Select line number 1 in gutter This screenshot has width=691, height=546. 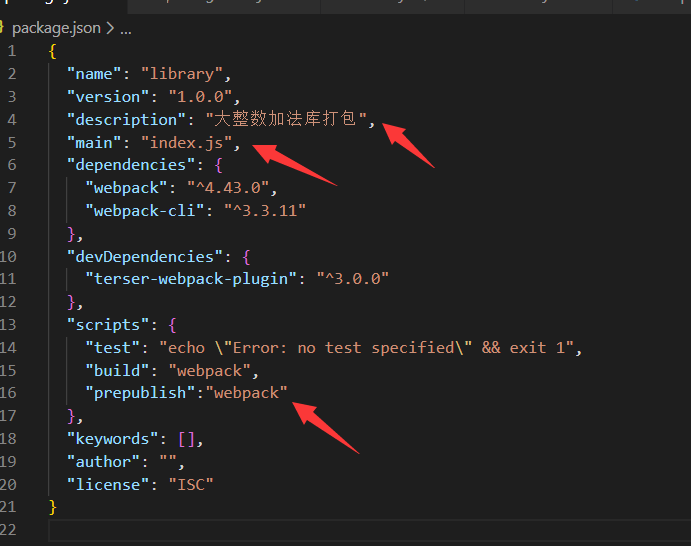(12, 51)
